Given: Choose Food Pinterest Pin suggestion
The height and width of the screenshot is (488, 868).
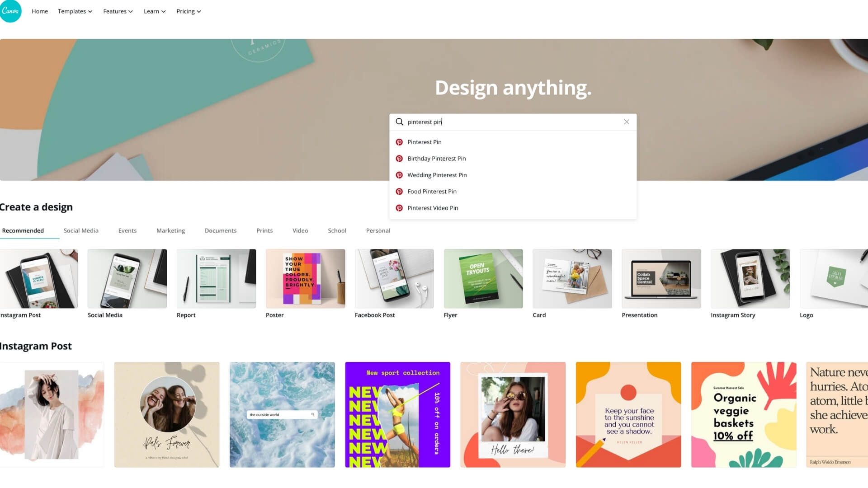Looking at the screenshot, I should (x=513, y=192).
